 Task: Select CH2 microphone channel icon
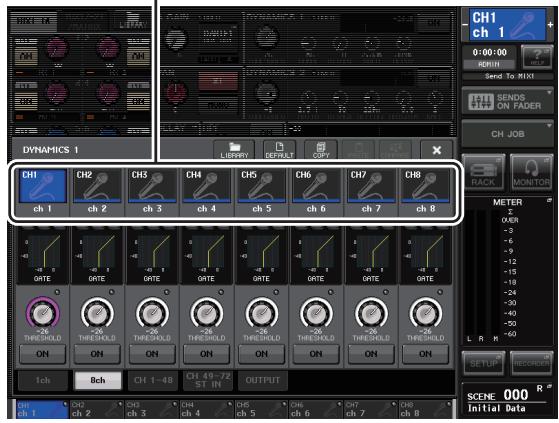pos(97,186)
